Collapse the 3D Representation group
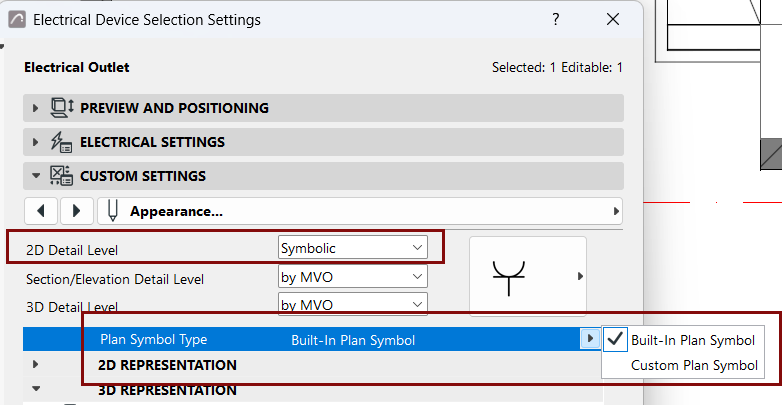The height and width of the screenshot is (405, 782). pyautogui.click(x=35, y=389)
